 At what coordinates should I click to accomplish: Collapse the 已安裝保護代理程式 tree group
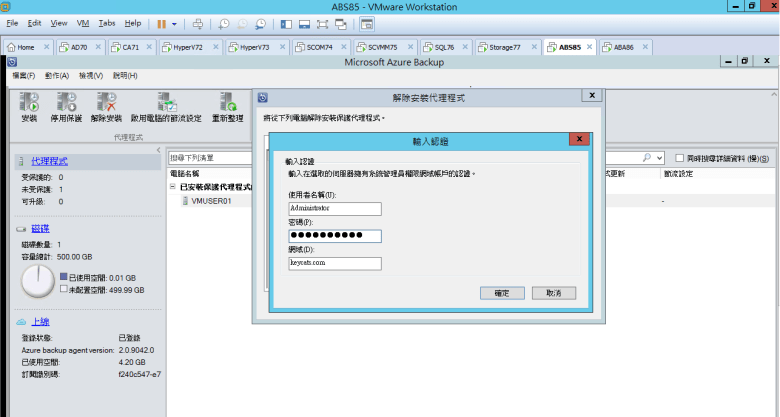click(172, 187)
